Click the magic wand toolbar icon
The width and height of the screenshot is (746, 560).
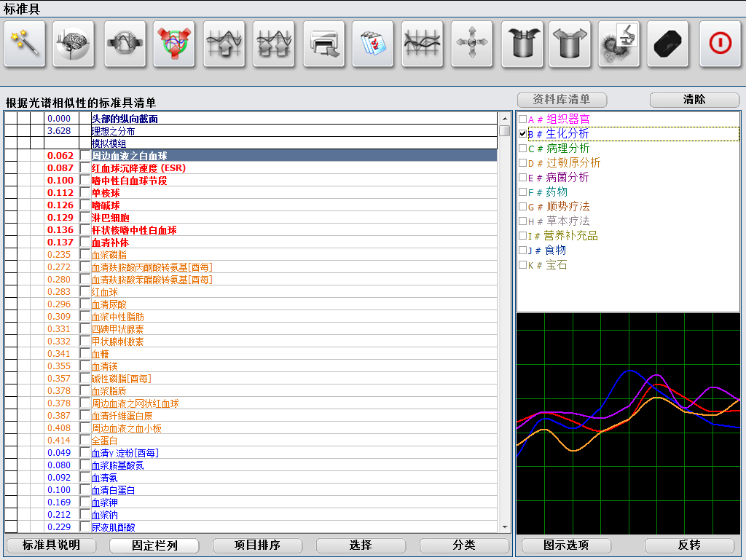tap(25, 43)
